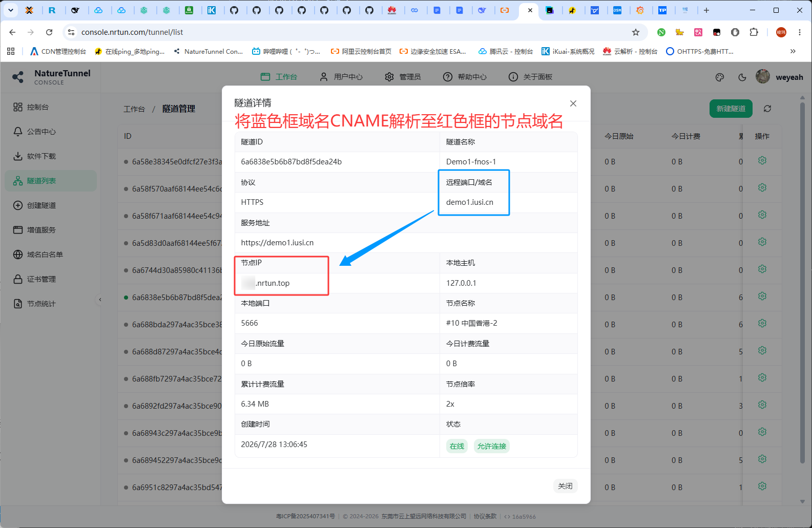Image resolution: width=812 pixels, height=528 pixels.
Task: Click the 协议条款 footer link
Action: (x=485, y=517)
